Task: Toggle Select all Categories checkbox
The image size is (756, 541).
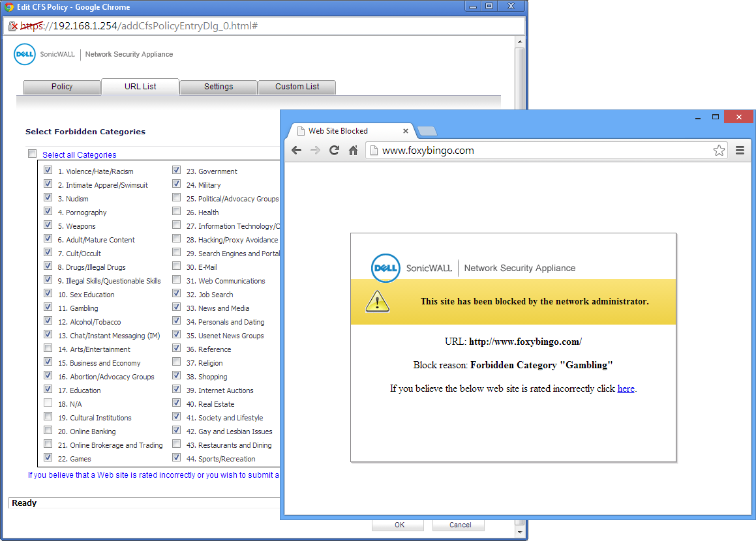Action: click(x=33, y=154)
